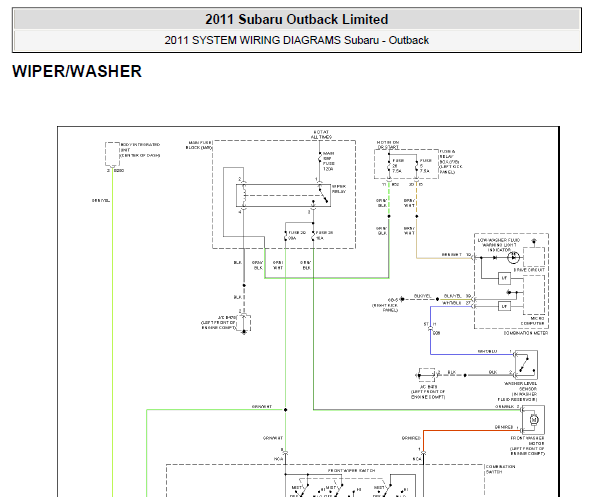603x497 pixels.
Task: Click the ground connector symbol below wiper relay
Action: (244, 323)
